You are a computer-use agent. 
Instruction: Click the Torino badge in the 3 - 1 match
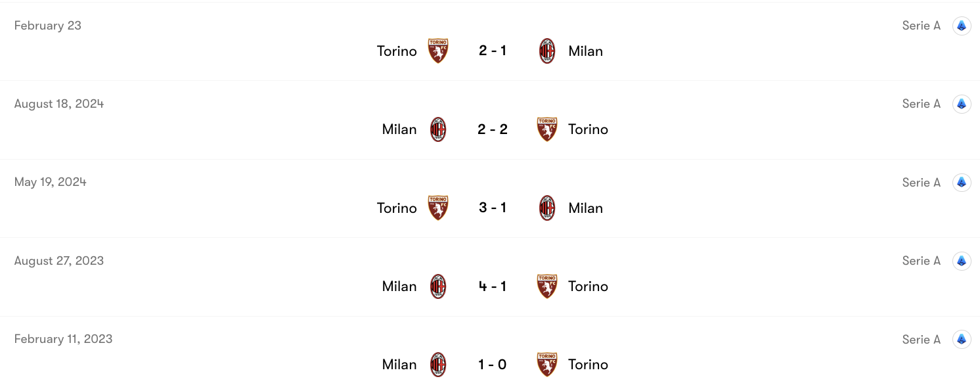click(437, 208)
